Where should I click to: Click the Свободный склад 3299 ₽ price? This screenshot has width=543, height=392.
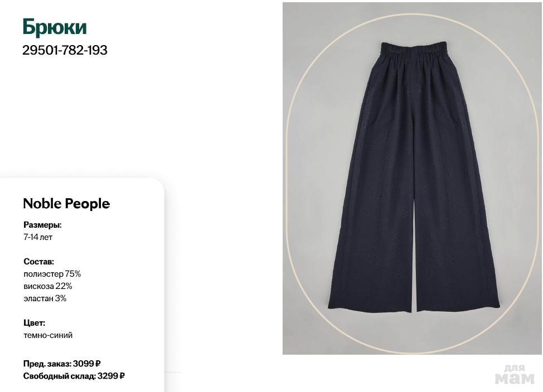click(74, 376)
